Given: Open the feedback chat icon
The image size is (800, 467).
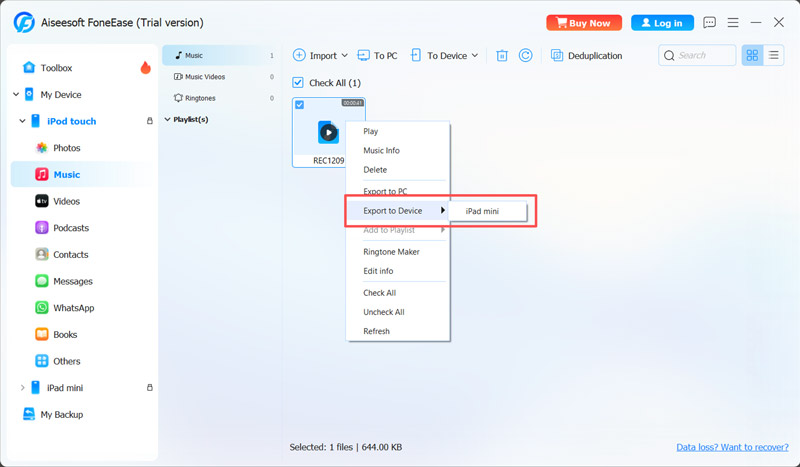Looking at the screenshot, I should point(709,22).
